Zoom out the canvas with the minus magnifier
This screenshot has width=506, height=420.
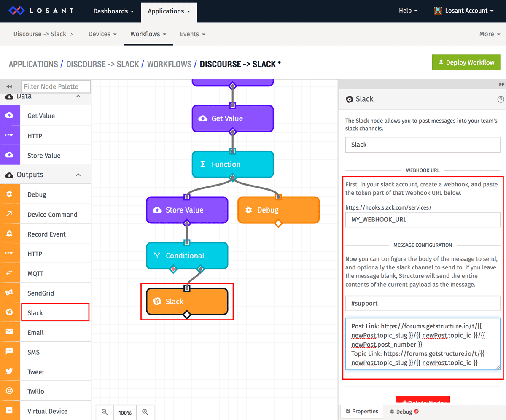105,412
